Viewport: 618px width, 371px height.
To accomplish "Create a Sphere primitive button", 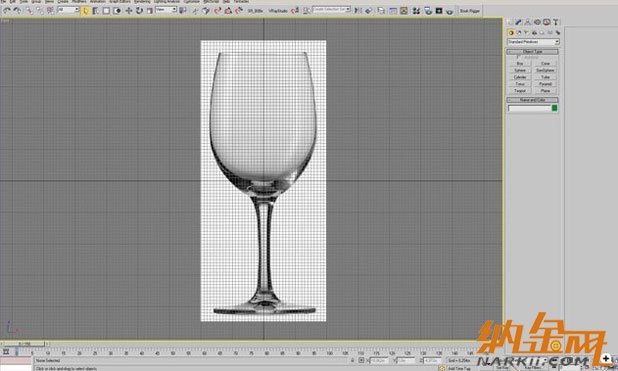I will 520,70.
